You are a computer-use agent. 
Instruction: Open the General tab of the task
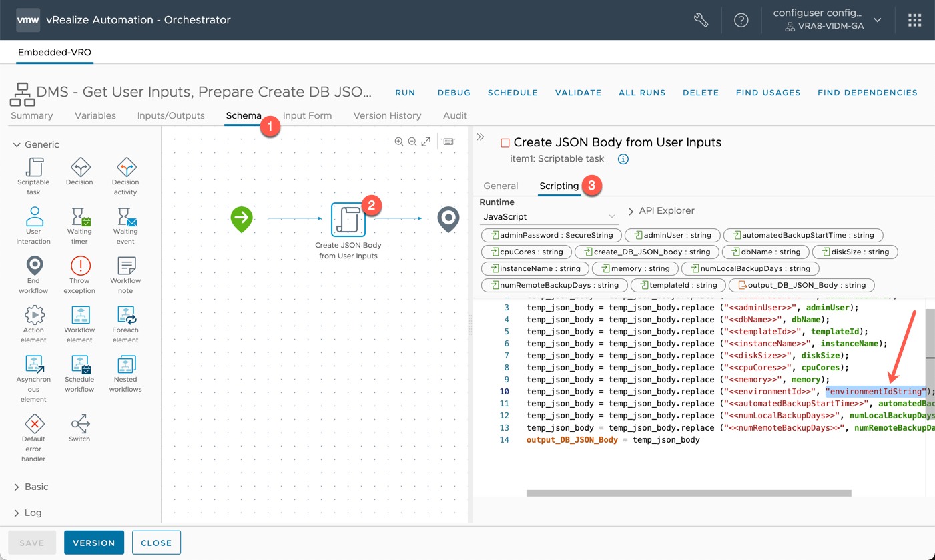(501, 186)
